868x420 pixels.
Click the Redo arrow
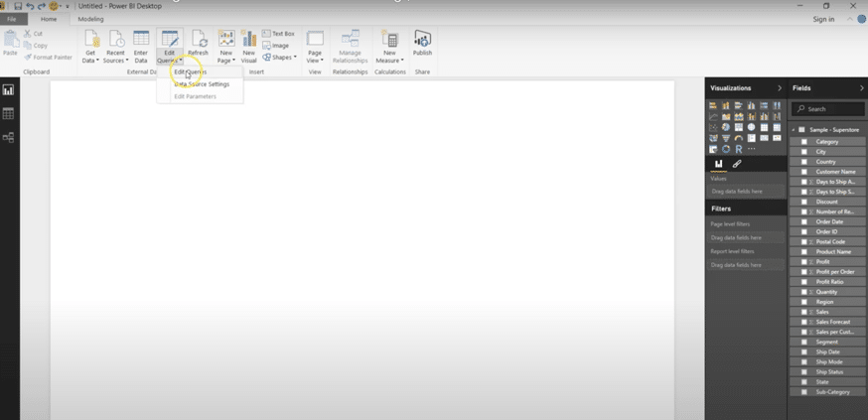tap(42, 6)
